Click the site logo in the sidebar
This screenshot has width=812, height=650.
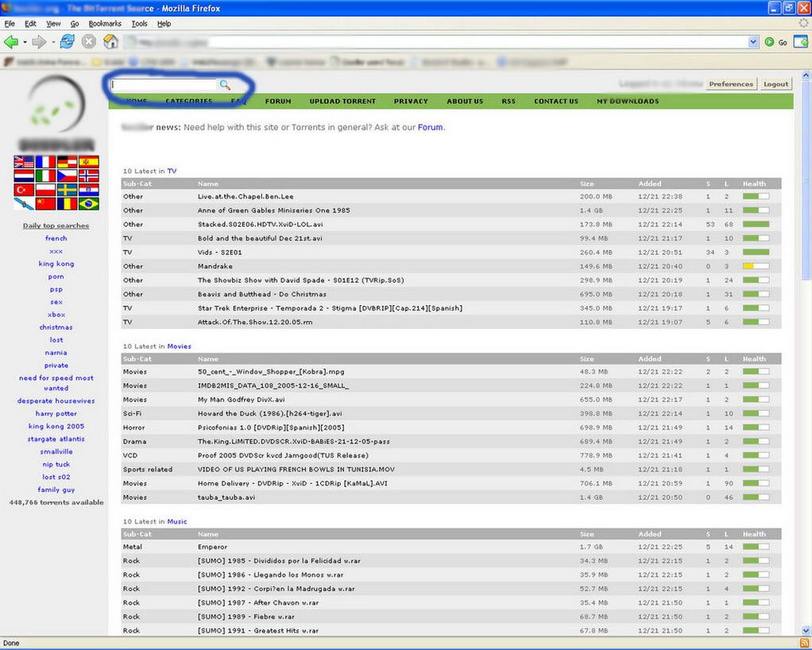click(x=56, y=103)
